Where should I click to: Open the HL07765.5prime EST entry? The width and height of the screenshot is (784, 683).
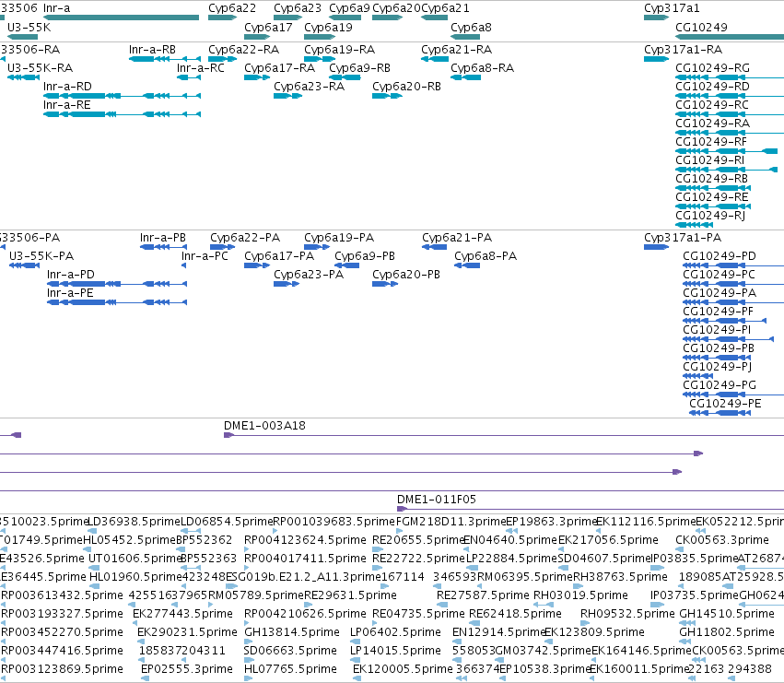(x=290, y=669)
